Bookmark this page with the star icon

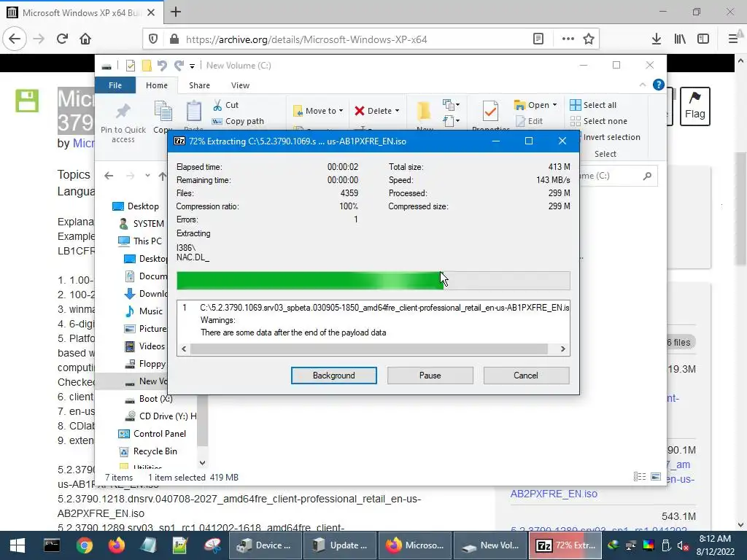pyautogui.click(x=589, y=39)
